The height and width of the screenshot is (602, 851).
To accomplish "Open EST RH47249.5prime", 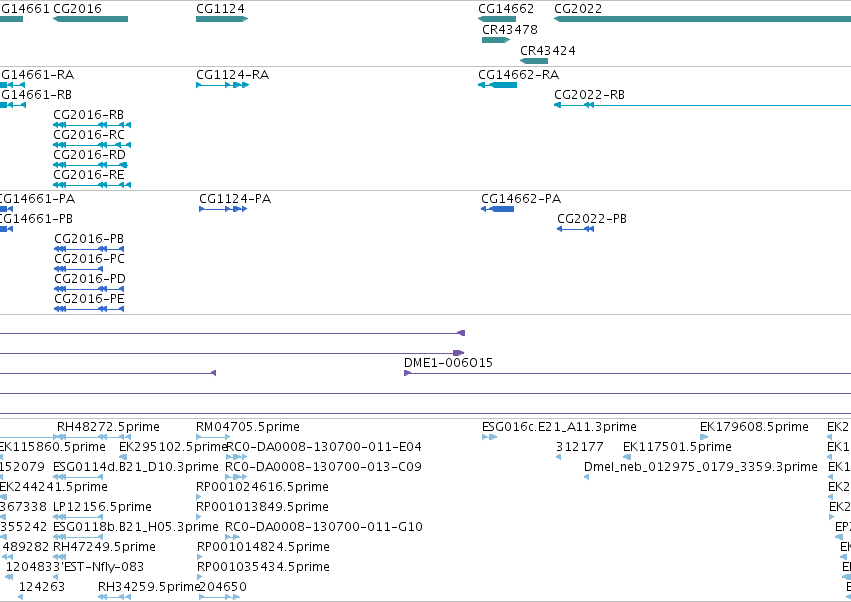I will (104, 547).
